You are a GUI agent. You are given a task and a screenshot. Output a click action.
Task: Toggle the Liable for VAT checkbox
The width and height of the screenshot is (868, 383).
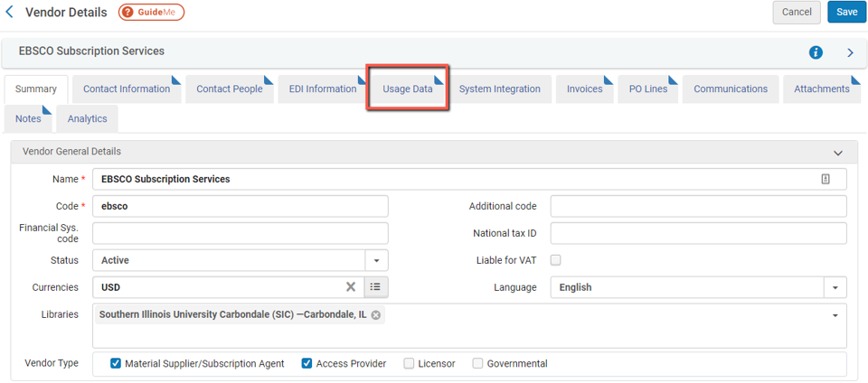(556, 260)
